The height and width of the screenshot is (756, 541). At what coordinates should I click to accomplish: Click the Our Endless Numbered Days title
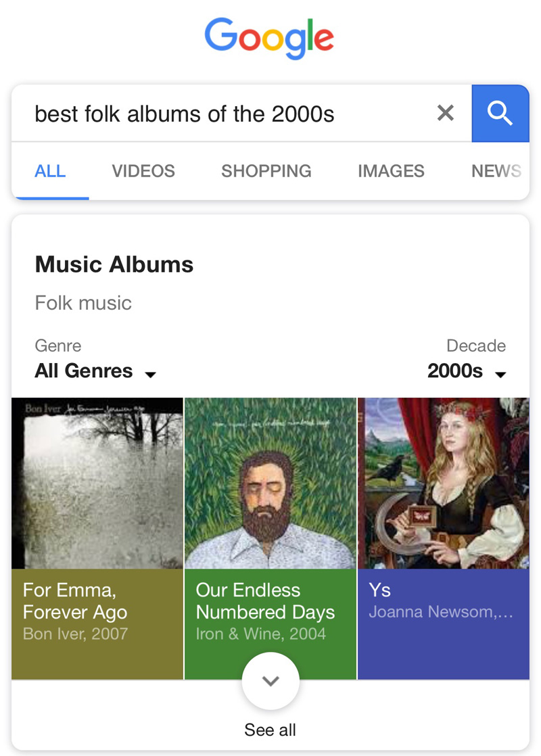tap(265, 601)
